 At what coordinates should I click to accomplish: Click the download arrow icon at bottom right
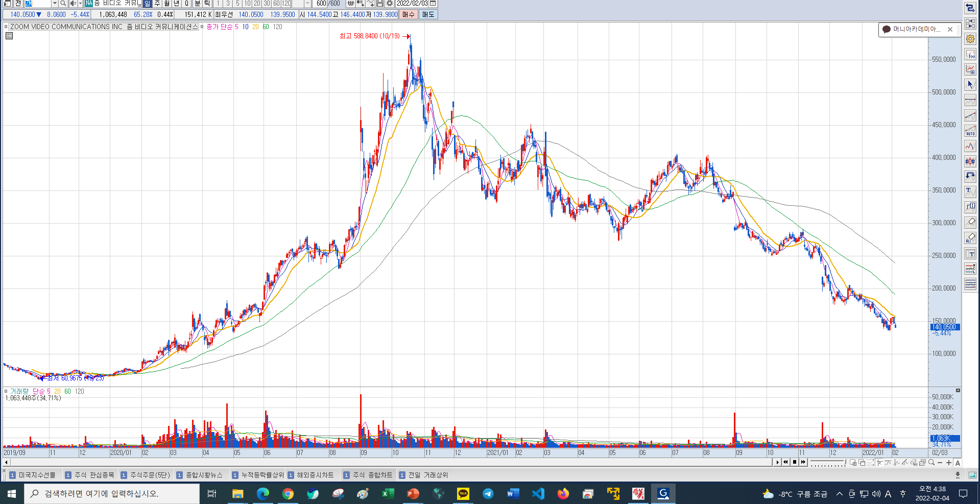pos(958,475)
